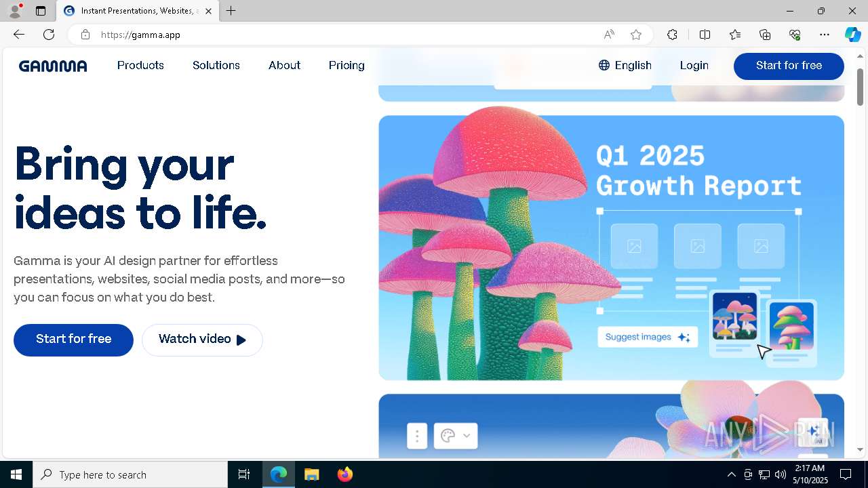Image resolution: width=868 pixels, height=488 pixels.
Task: Select the suggested mushroom image on night background
Action: click(734, 317)
